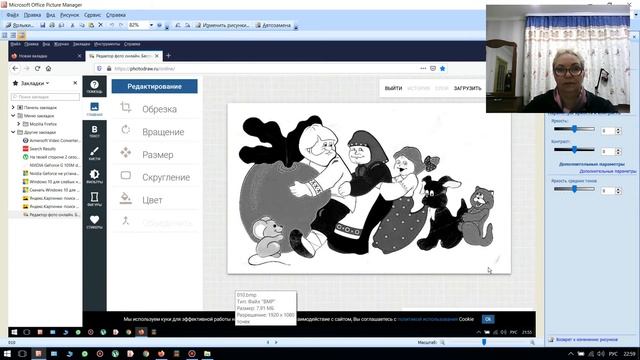640x360 pixels.
Task: Click the Windows Start button
Action: 7,353
